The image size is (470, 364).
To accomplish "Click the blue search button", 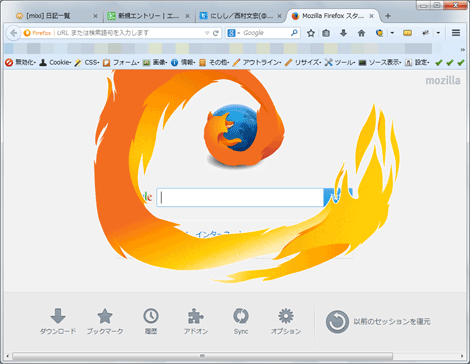I will pos(338,197).
